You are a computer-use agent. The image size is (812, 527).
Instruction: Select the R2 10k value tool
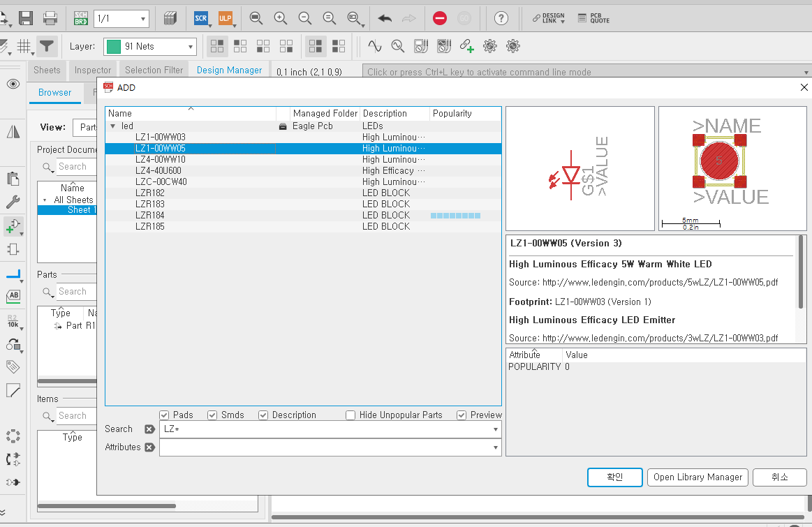pos(13,322)
